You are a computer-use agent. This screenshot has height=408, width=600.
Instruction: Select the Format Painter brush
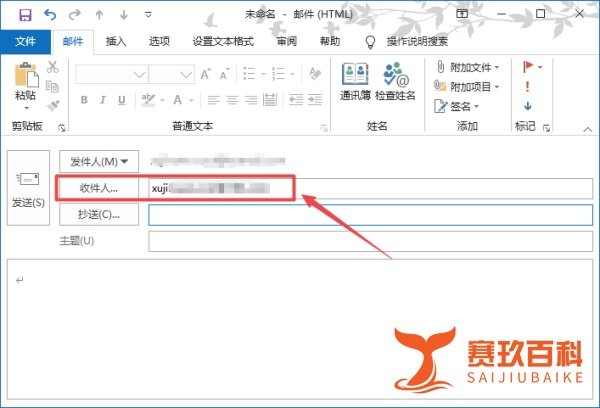53,105
